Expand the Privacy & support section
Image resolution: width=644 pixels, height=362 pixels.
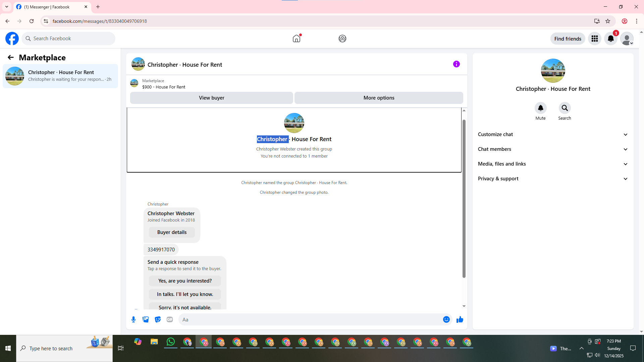(x=552, y=179)
